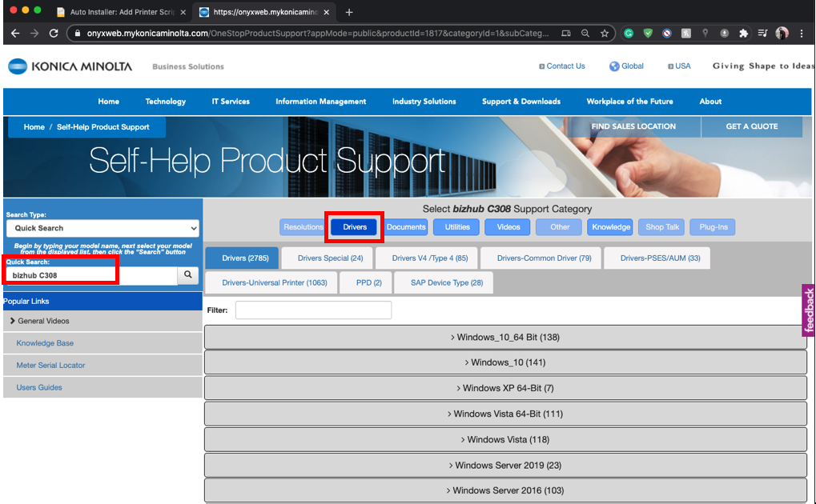Expand General Videos in Popular Links
Screen dimensions: 816x504
coord(103,321)
